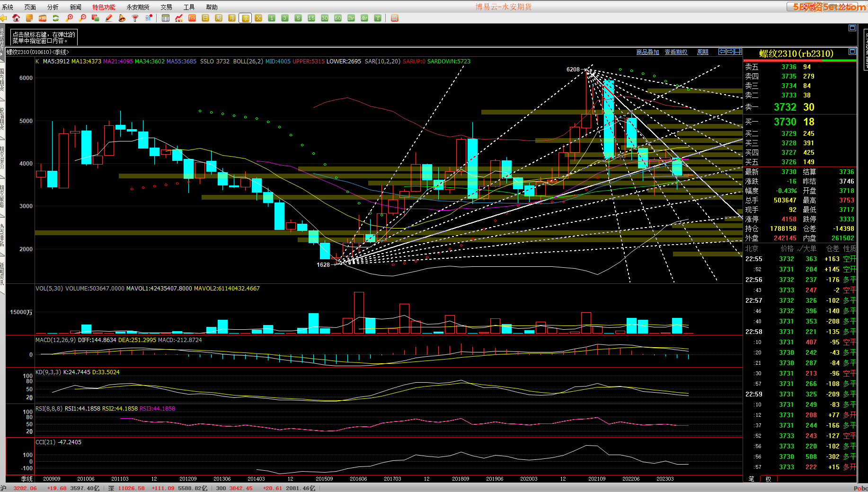
Task: Click the orange X period icon
Action: 258,18
